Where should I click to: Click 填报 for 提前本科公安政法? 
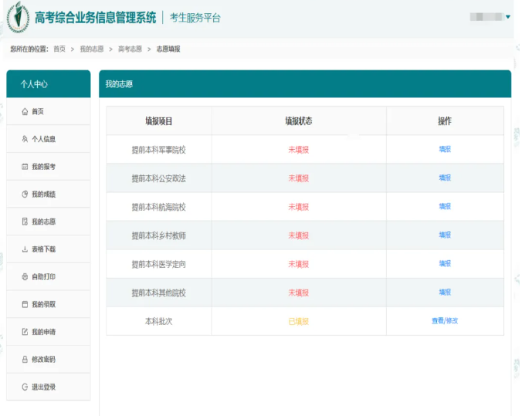[445, 178]
